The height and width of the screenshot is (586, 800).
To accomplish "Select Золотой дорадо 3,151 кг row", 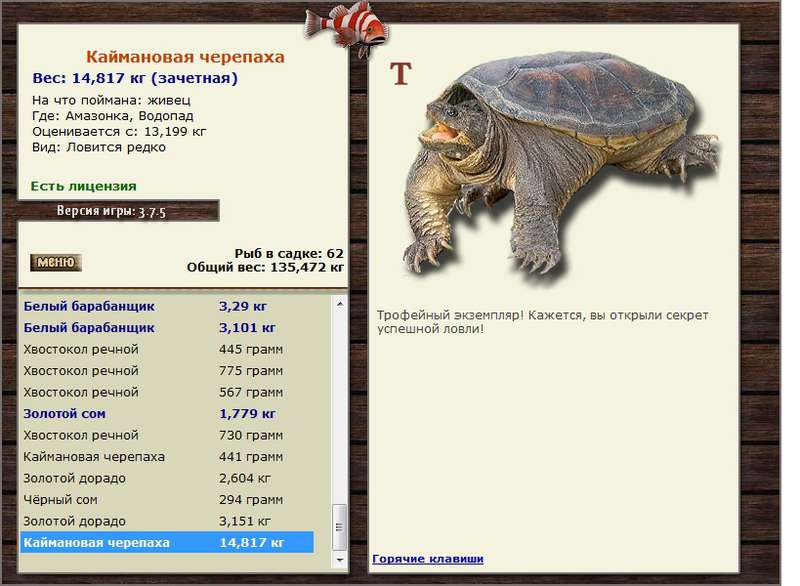I will [x=167, y=521].
